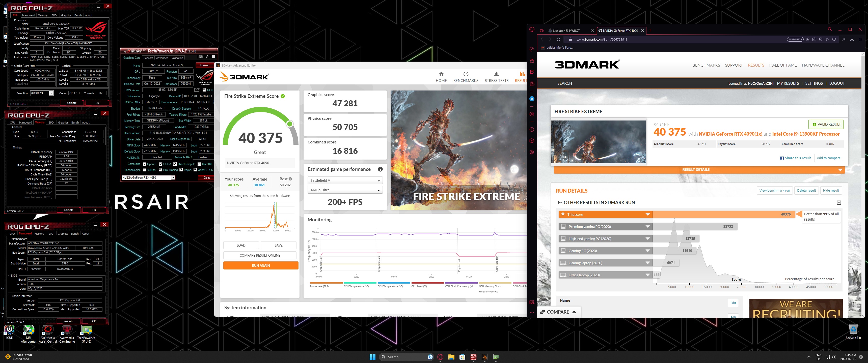Open browser downloads icon
Viewport: 868px width, 363px height.
click(852, 39)
